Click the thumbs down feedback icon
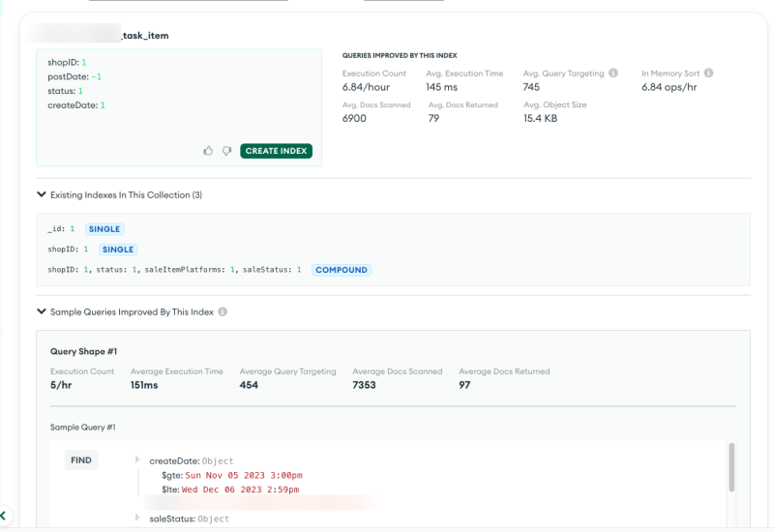The image size is (774, 532). pos(226,151)
